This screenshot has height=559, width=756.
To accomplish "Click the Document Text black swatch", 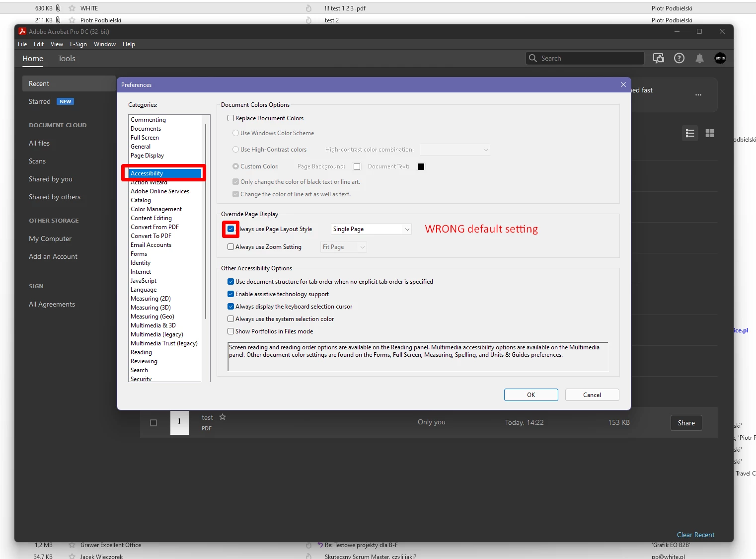I will coord(421,166).
